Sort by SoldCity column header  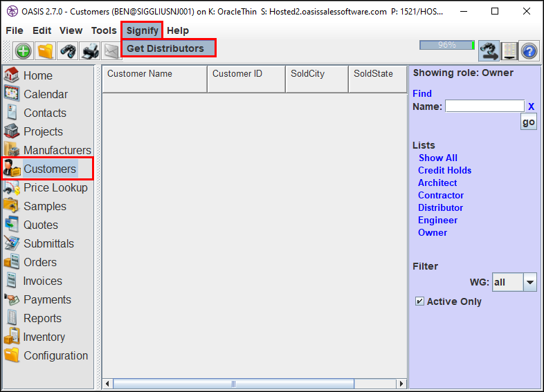click(x=317, y=79)
